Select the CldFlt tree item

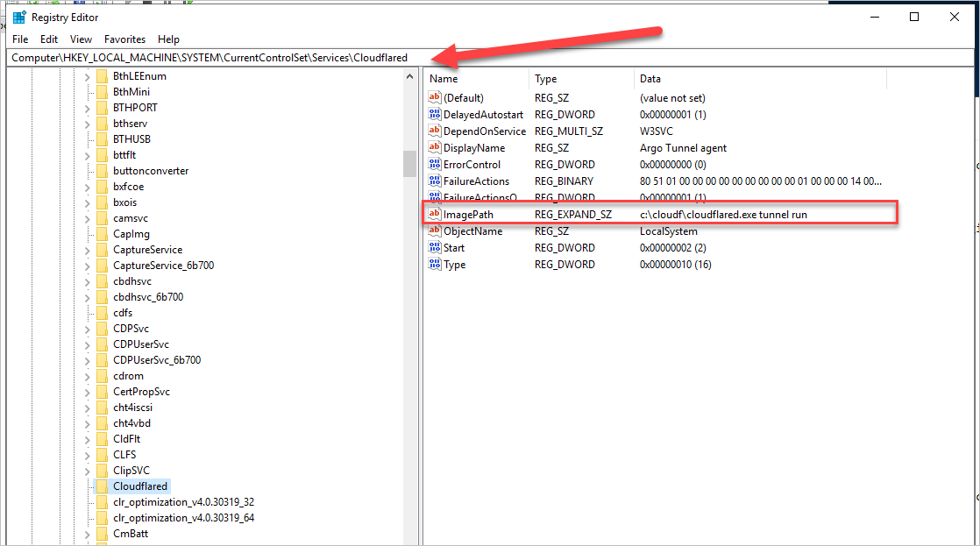(127, 438)
